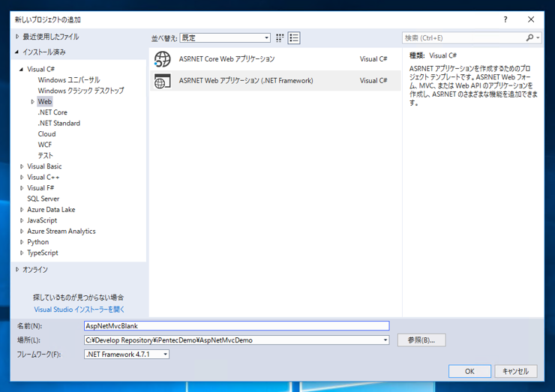
Task: Click the search magnifier icon
Action: coord(529,37)
